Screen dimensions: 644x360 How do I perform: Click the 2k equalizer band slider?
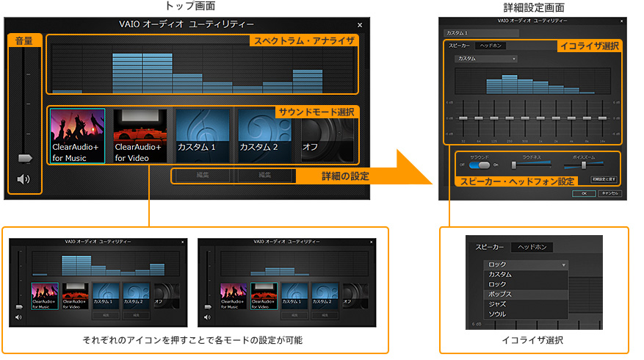click(x=556, y=118)
